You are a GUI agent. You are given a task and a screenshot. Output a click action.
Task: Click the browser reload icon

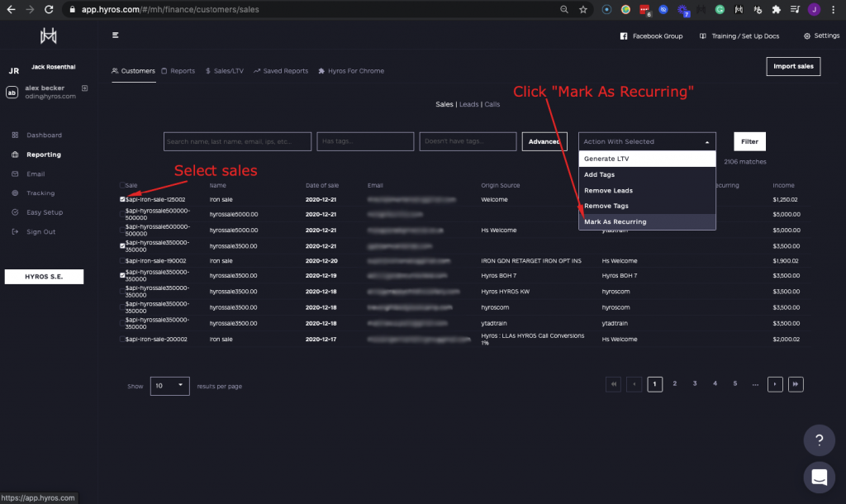49,9
